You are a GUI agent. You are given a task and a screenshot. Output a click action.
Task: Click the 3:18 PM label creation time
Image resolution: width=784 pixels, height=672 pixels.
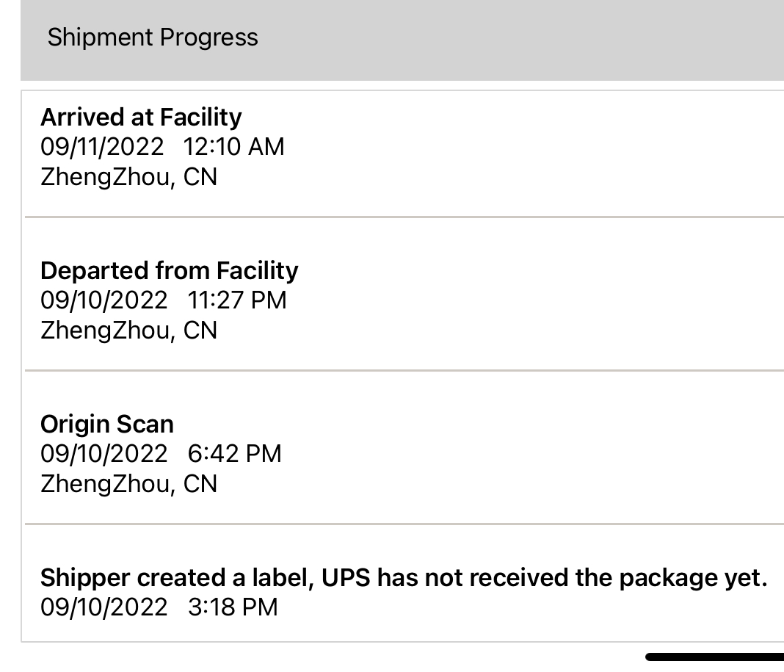pos(233,607)
